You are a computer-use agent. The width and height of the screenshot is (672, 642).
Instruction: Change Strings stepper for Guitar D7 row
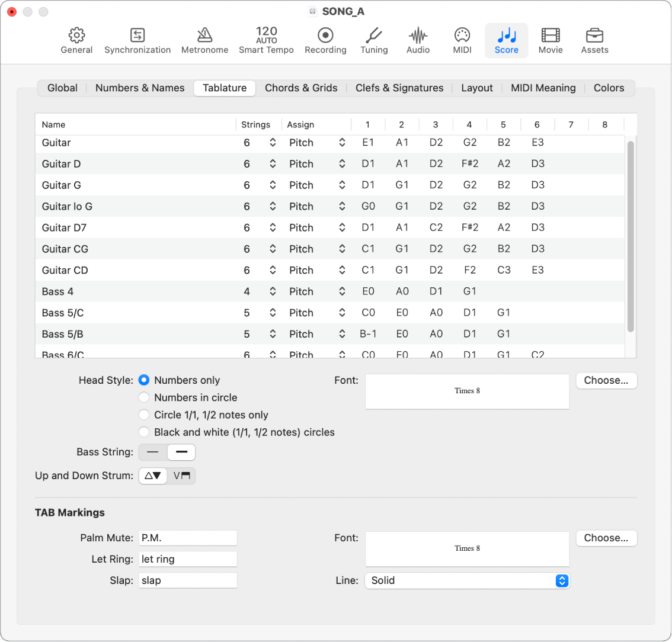[273, 227]
